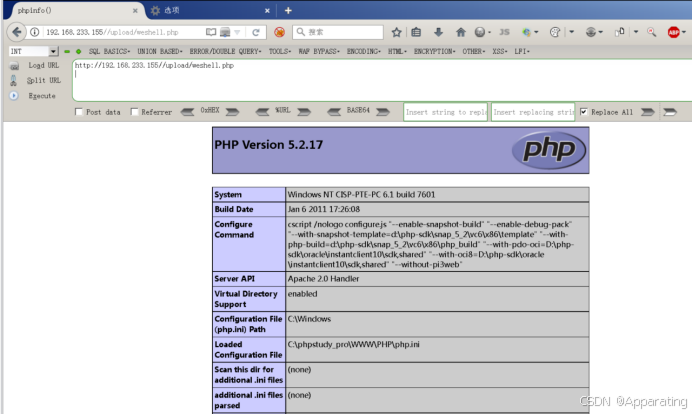Close the phpinfo() tab
The image size is (692, 415).
click(x=135, y=11)
